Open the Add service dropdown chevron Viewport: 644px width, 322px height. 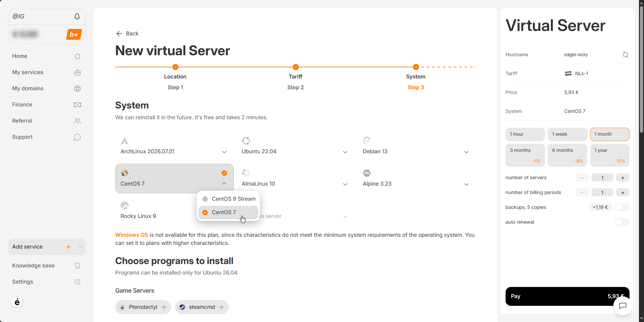point(80,247)
